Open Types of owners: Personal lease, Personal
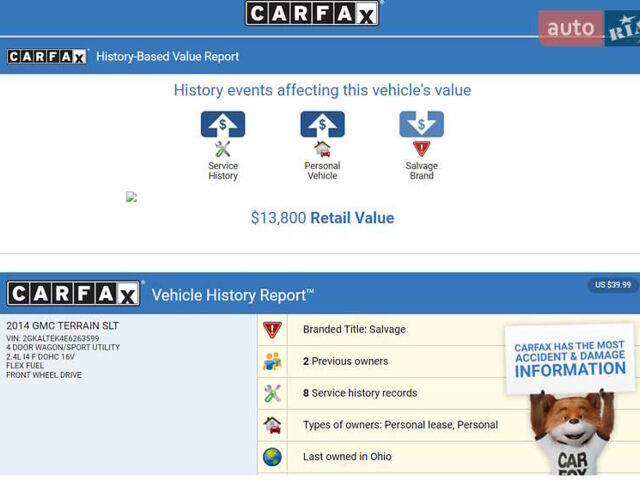The width and height of the screenshot is (640, 480). point(400,425)
